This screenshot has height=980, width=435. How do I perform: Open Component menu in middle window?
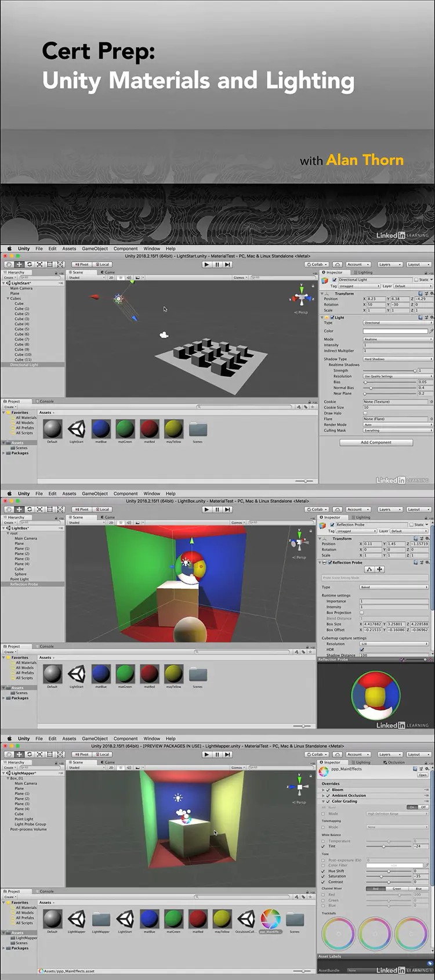click(125, 493)
